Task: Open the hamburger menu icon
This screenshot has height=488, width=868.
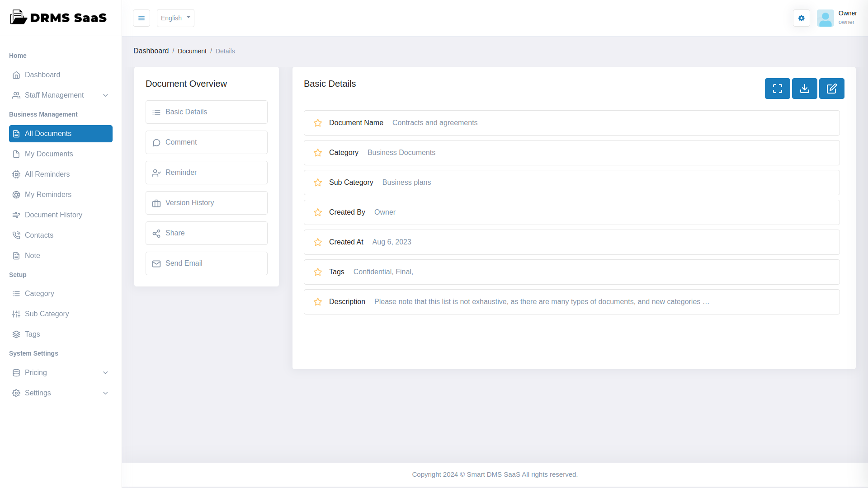Action: tap(142, 18)
